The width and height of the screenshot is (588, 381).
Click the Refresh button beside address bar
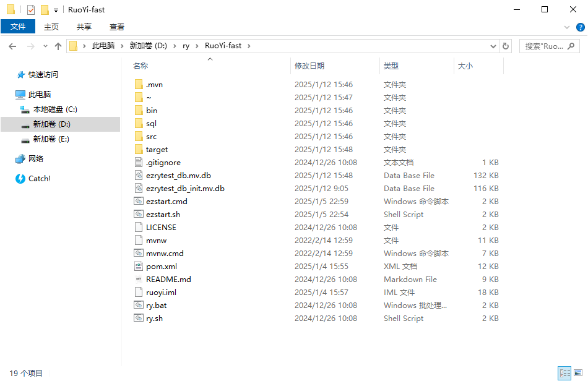(x=506, y=46)
